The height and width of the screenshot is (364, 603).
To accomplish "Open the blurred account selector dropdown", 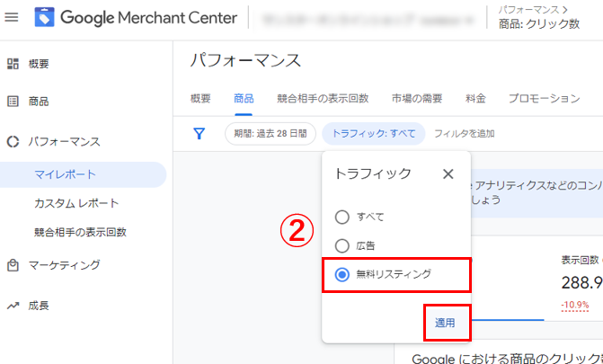I will (x=367, y=19).
